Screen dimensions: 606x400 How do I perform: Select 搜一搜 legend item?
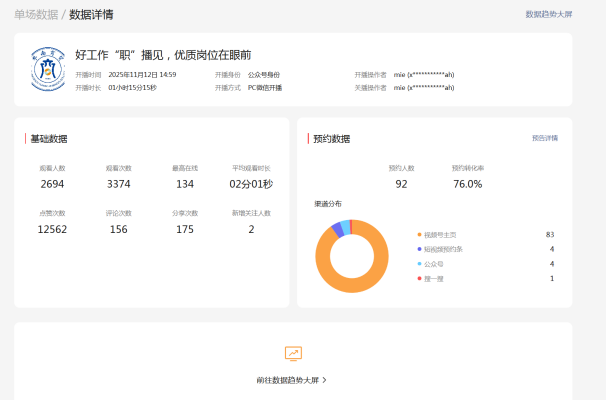(x=435, y=278)
